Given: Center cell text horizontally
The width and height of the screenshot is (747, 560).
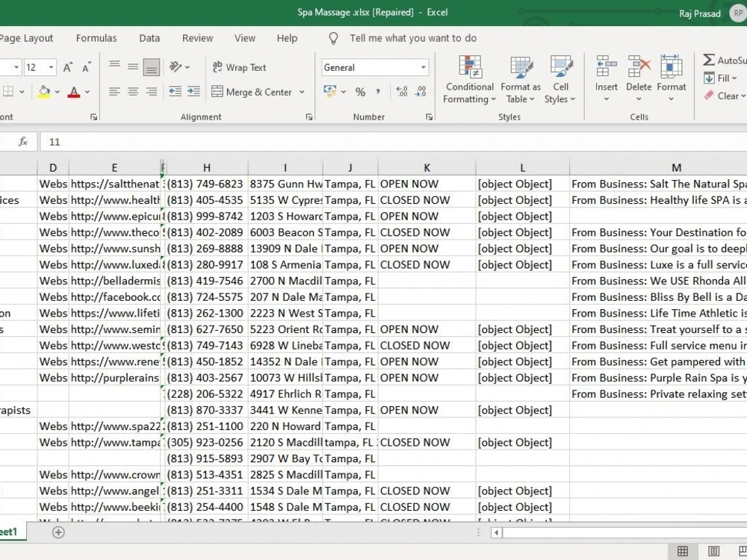Looking at the screenshot, I should [133, 91].
